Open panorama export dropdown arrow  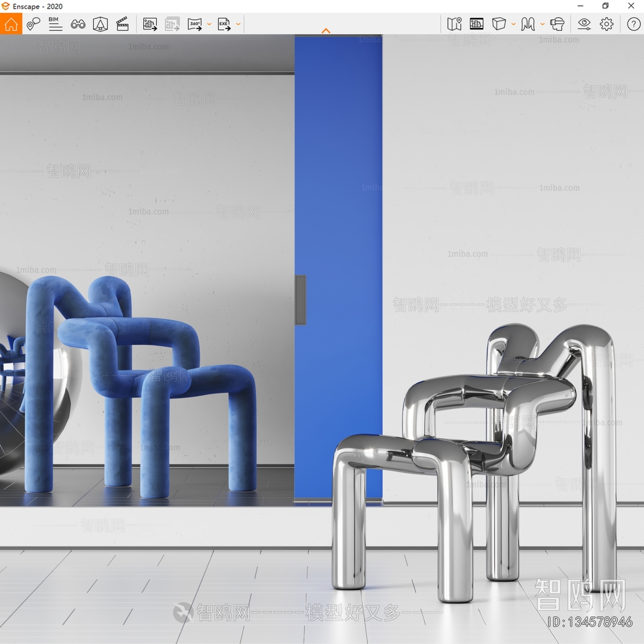pos(209,24)
